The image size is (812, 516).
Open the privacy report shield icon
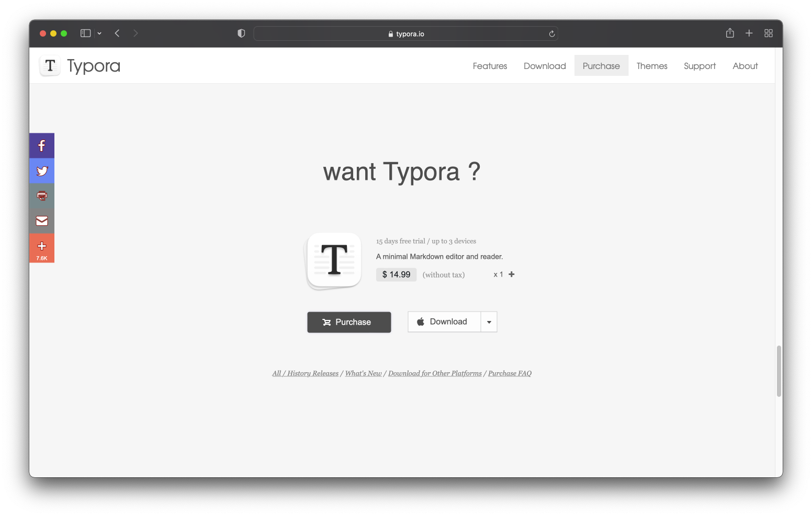pyautogui.click(x=241, y=33)
